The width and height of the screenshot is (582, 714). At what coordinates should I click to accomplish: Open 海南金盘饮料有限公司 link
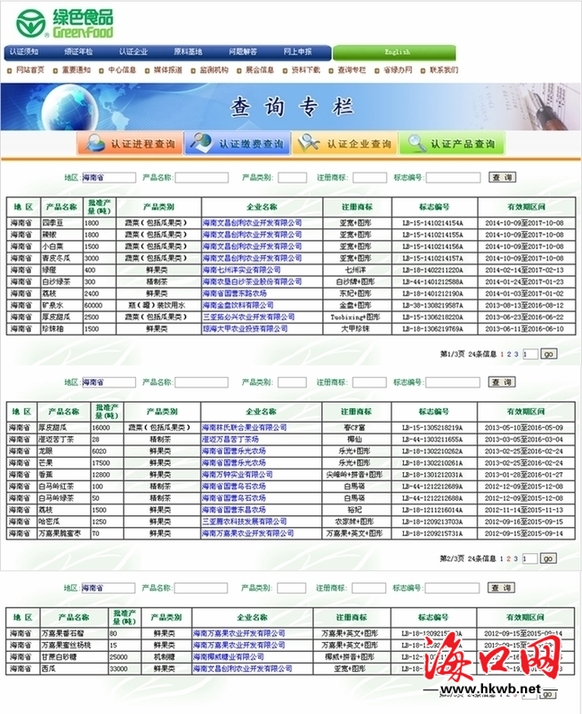(238, 305)
